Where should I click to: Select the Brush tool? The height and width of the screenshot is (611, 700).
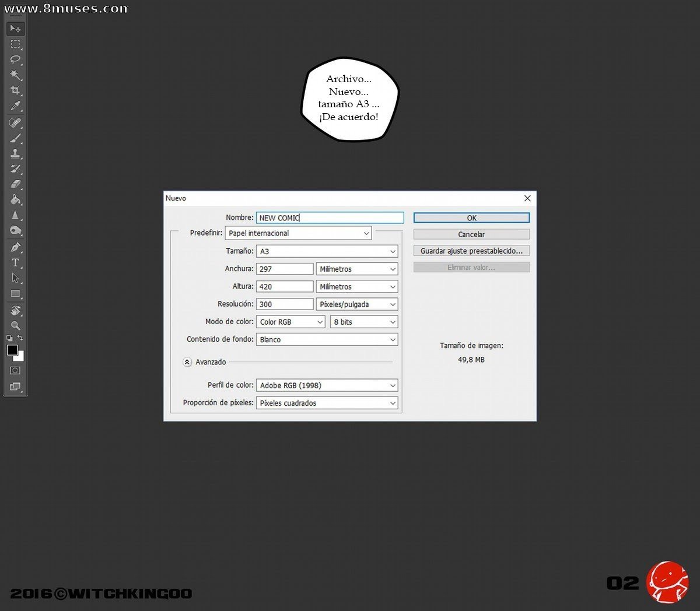point(16,139)
